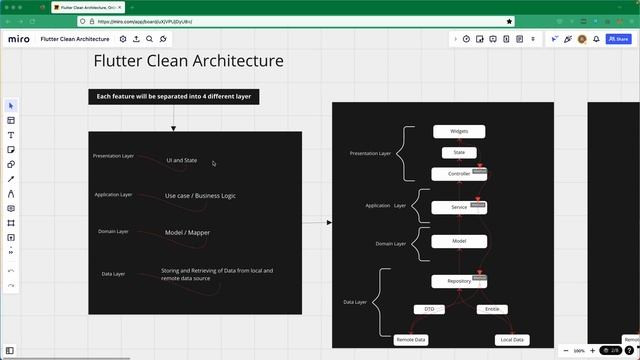Viewport: 640px width, 360px height.
Task: Select the Widgets box in the diagram
Action: point(459,131)
